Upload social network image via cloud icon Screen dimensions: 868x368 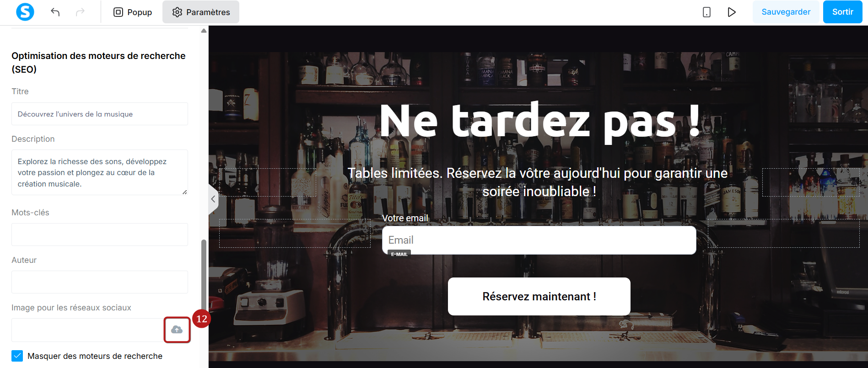pyautogui.click(x=177, y=330)
